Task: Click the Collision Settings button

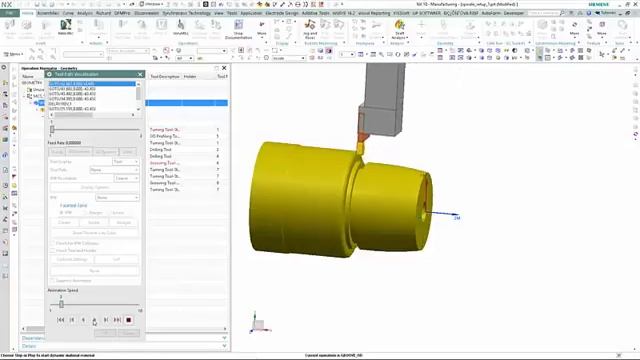Action: 72,259
